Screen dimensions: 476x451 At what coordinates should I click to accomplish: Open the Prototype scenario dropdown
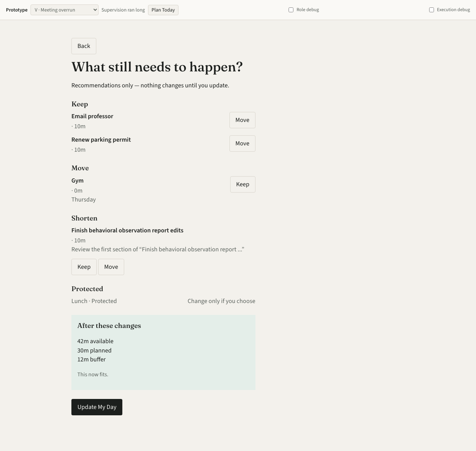coord(64,10)
